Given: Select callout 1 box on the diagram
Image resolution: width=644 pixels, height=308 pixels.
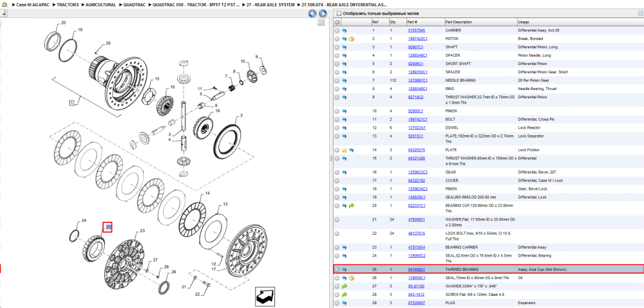Looking at the screenshot, I should click(71, 102).
